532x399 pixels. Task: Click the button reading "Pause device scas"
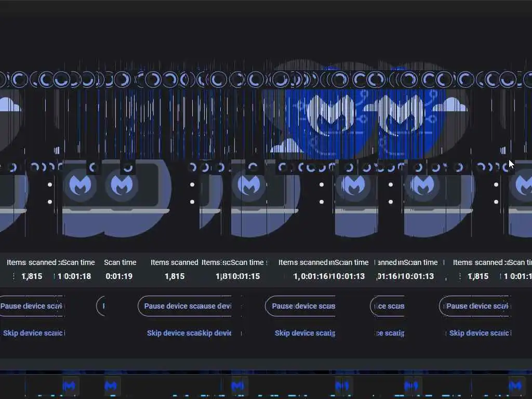[300, 306]
